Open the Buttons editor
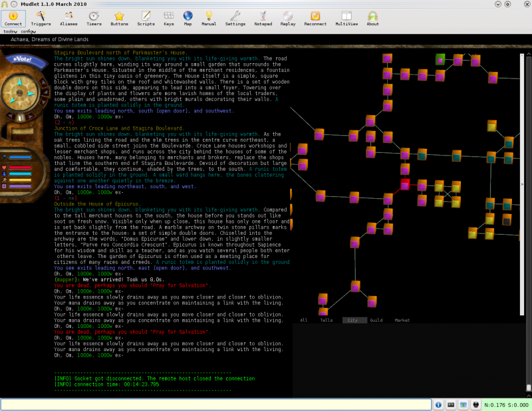The image size is (532, 411). pyautogui.click(x=119, y=19)
